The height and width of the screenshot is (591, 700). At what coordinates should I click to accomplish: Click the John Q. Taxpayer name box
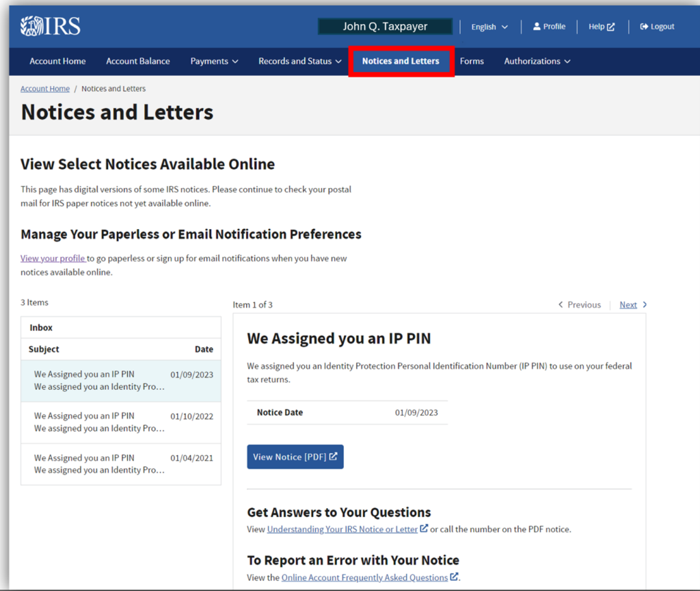click(x=386, y=27)
